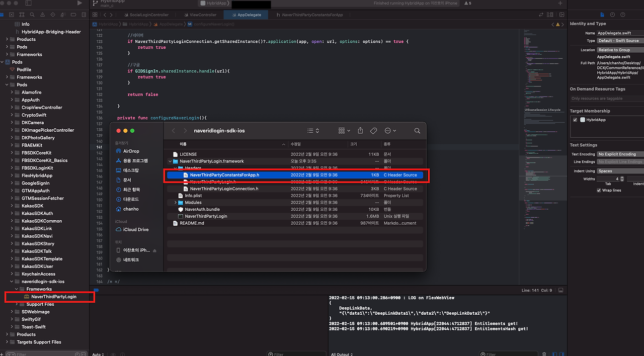
Task: Open the Quick Help inspector
Action: point(623,15)
